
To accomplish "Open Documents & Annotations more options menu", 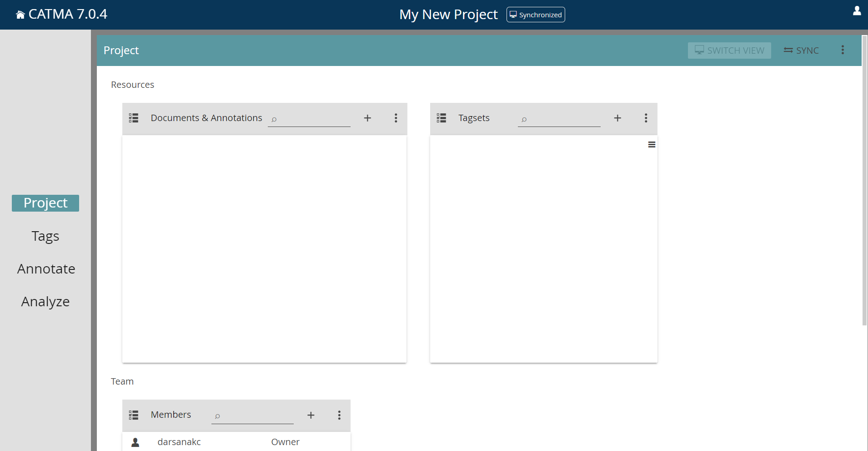I will [x=396, y=118].
